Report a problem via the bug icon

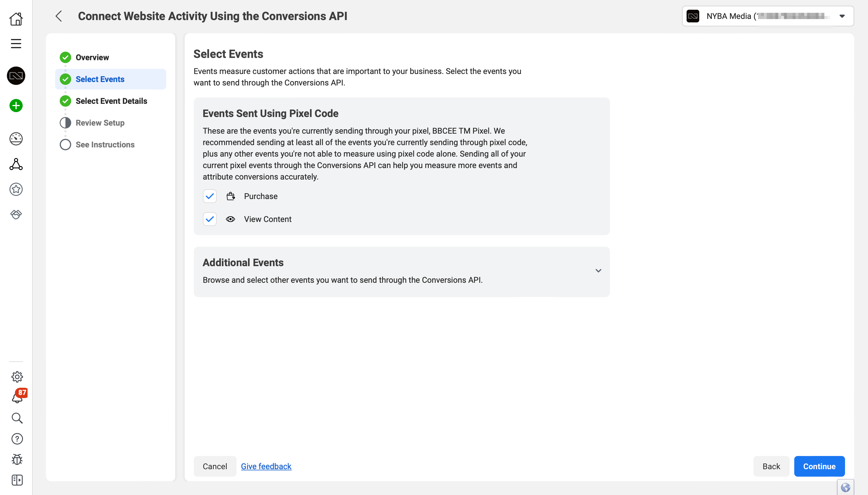click(x=17, y=459)
